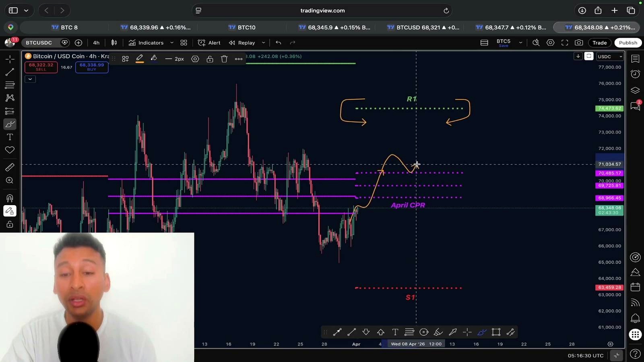The image size is (644, 362).
Task: Switch to the 68,339.96 browser tab
Action: 155,27
